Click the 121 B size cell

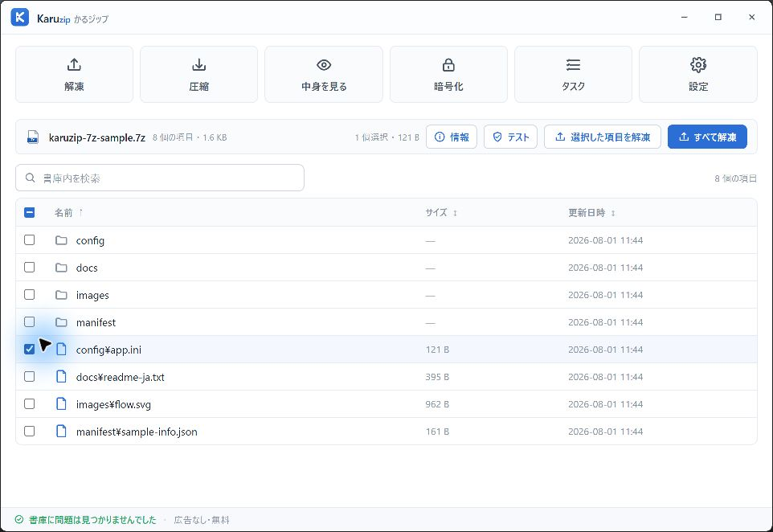(437, 350)
